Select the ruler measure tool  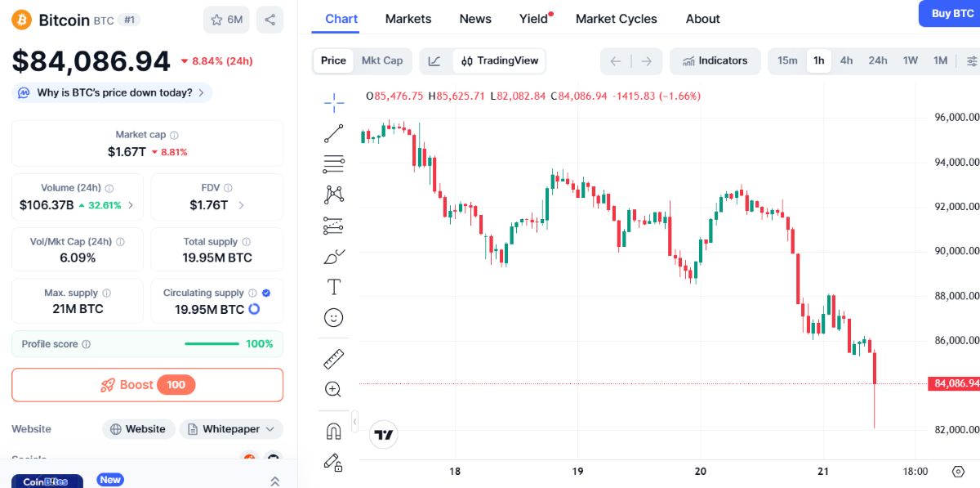(x=333, y=358)
